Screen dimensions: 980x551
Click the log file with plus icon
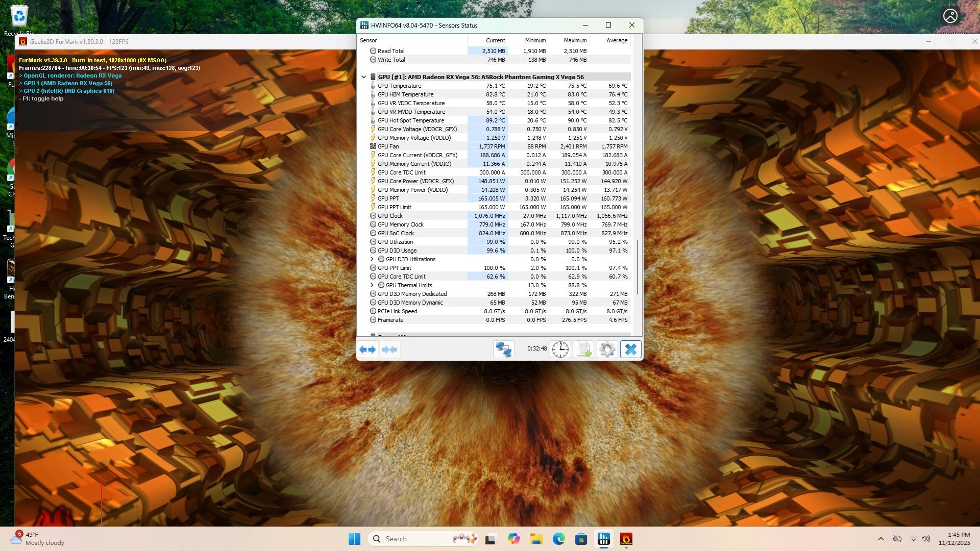[x=583, y=349]
